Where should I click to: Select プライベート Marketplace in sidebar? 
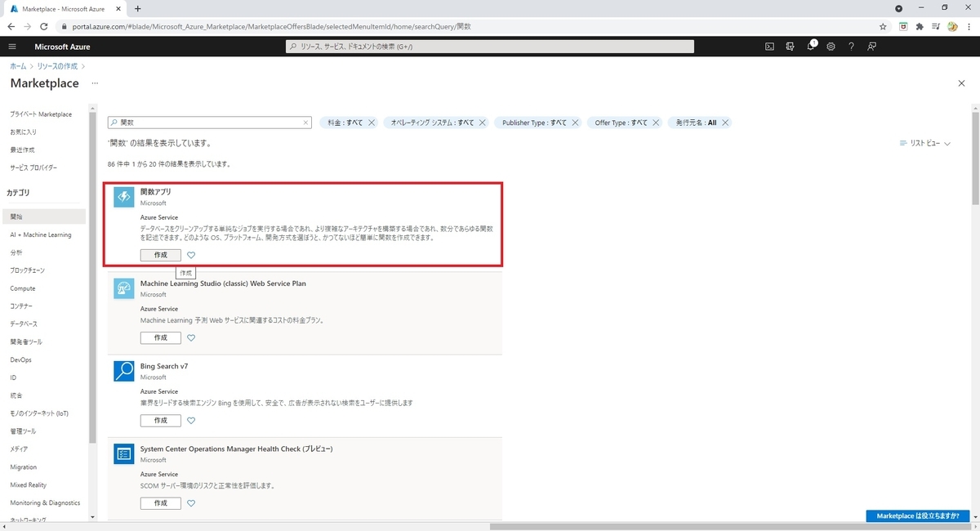click(41, 114)
